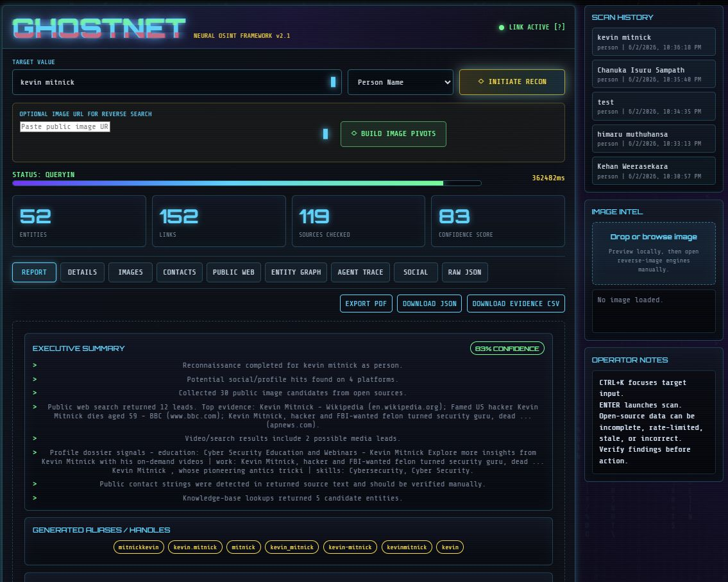728x582 pixels.
Task: Open Kehan Weerasekara scan history entry
Action: 653,171
